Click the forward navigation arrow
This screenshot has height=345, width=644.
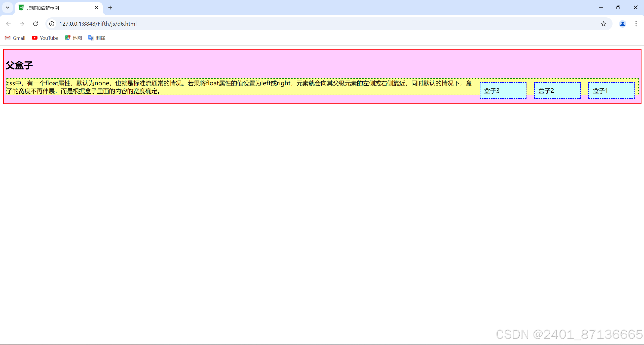(22, 24)
